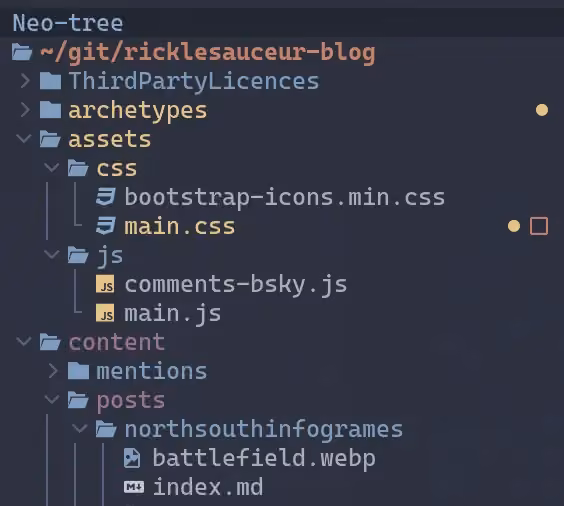Click the CSS icon beside bootstrap-icons.min.css
564x506 pixels.
105,197
